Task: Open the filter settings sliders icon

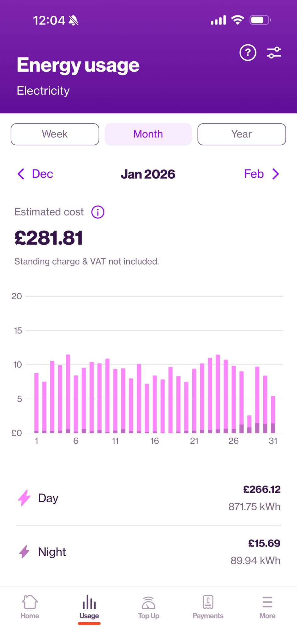Action: [274, 53]
